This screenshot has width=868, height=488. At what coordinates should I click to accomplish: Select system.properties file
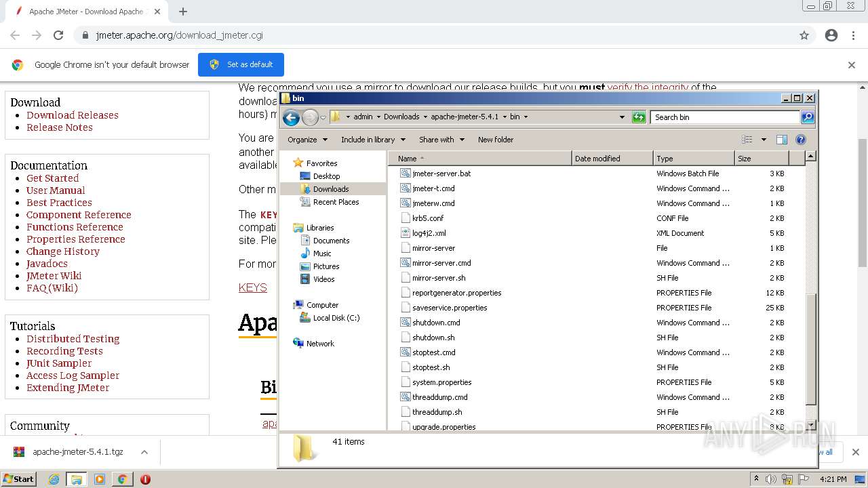442,382
